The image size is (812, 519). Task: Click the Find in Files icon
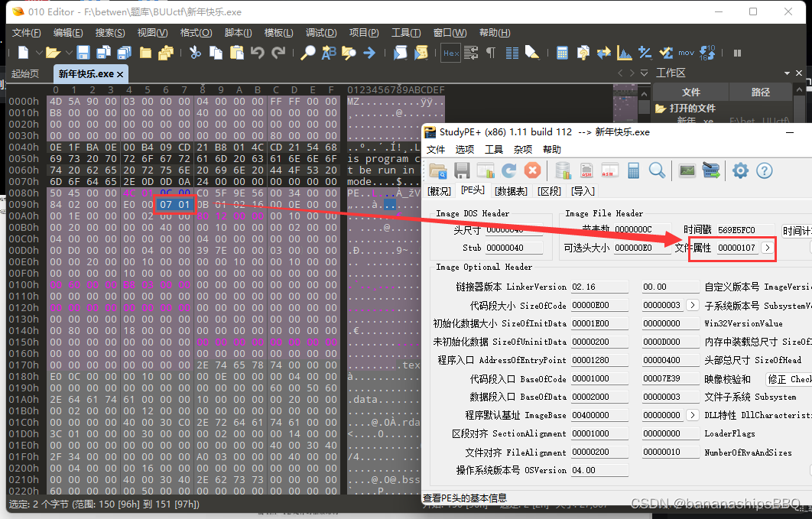point(349,52)
